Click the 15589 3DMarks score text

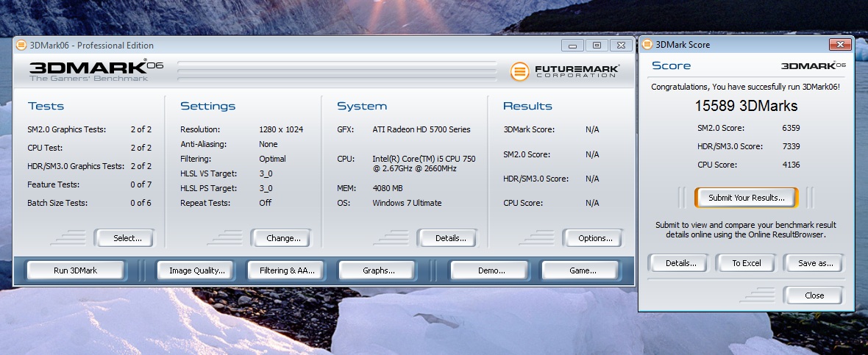pyautogui.click(x=746, y=106)
